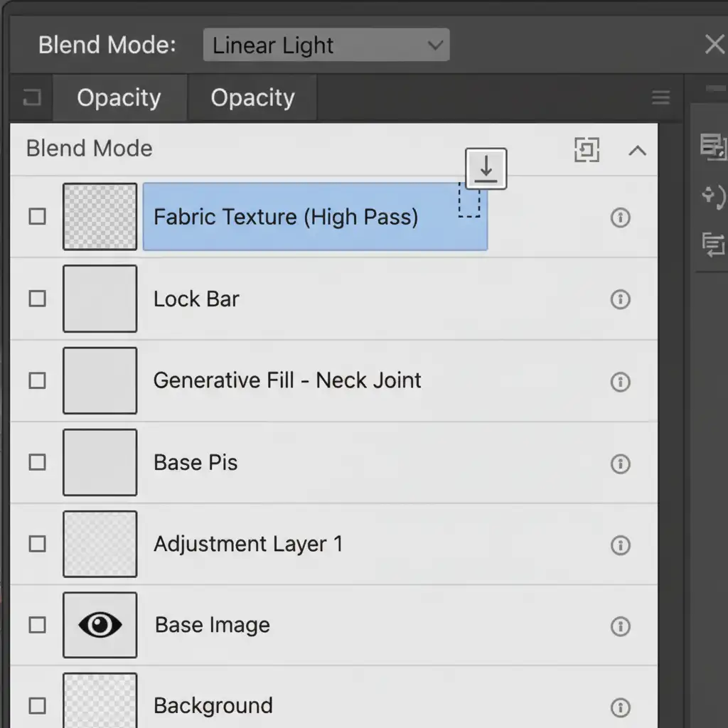Tick the checkbox next to Base Pis

click(x=37, y=463)
